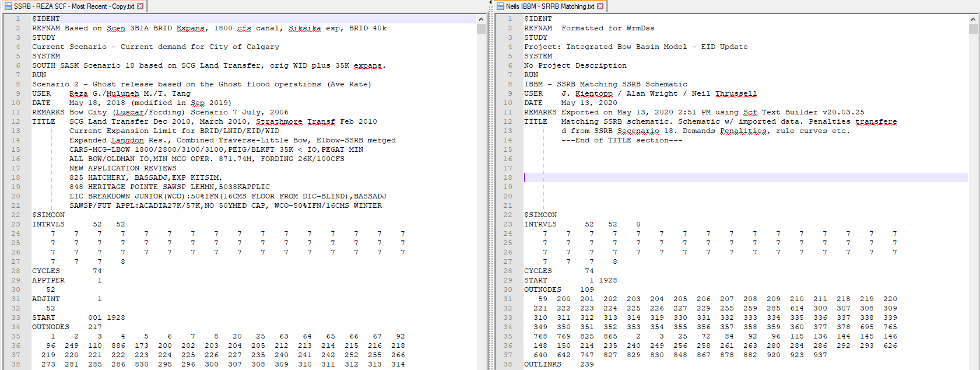
Task: Click the 'REFNAM Formatted for WrmDss' line
Action: 589,28
